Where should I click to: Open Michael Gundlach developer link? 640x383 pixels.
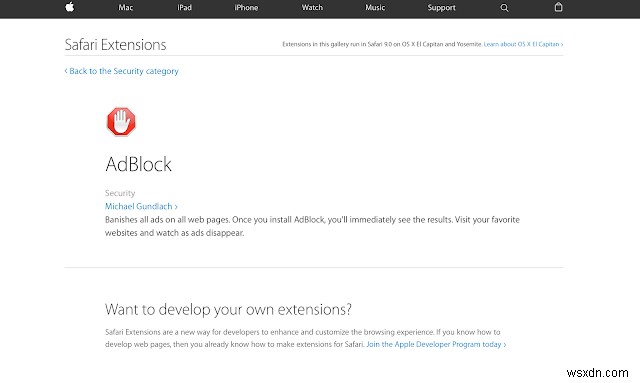point(141,206)
